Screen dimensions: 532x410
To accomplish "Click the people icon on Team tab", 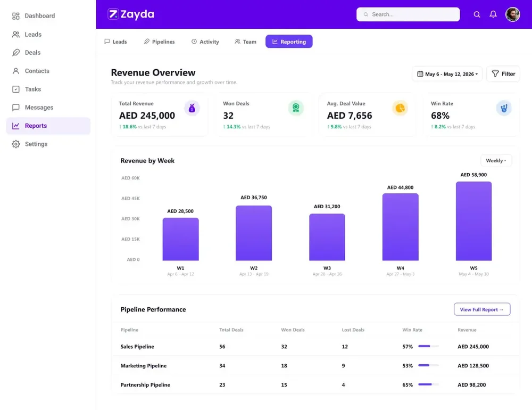I will click(x=237, y=42).
